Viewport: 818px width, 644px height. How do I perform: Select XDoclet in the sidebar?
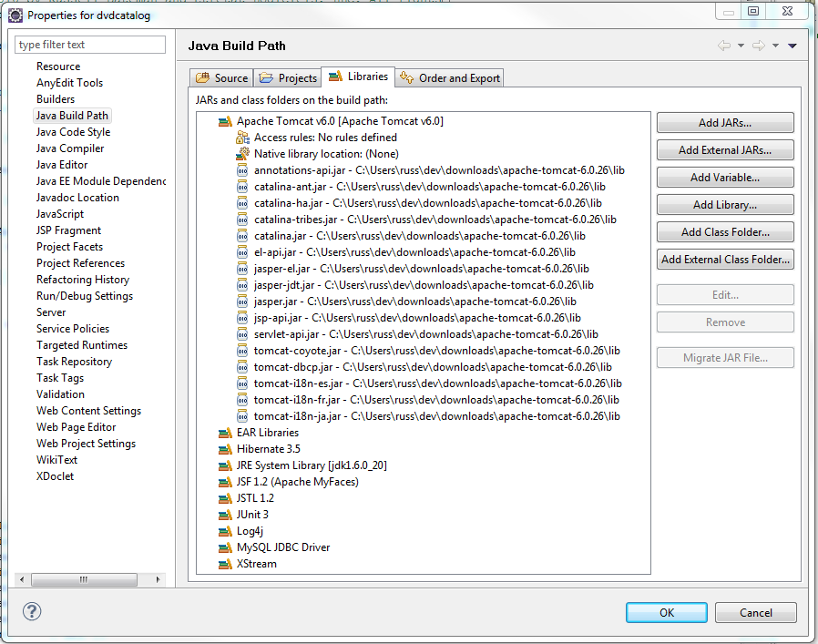click(x=56, y=476)
